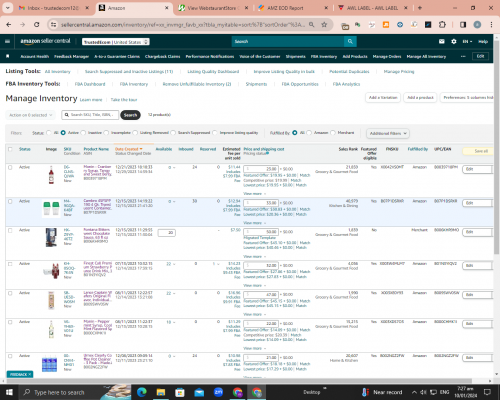
Task: Open the Seller Central hamburger menu
Action: pyautogui.click(x=7, y=41)
